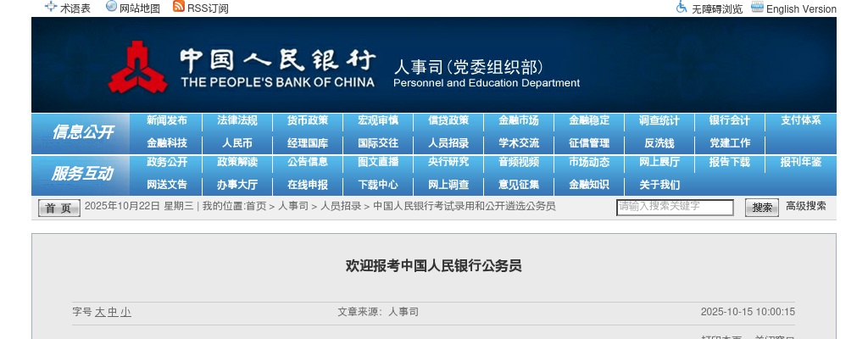The height and width of the screenshot is (339, 868).
Task: Click the wheelchair accessibility icon
Action: coord(682,8)
